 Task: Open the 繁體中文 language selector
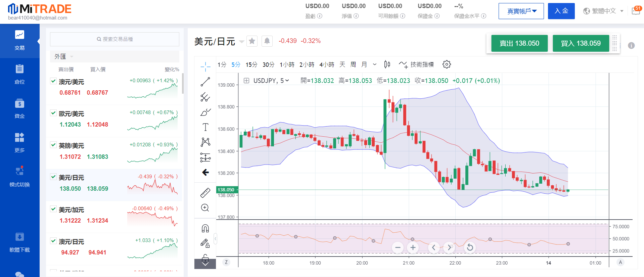click(604, 11)
